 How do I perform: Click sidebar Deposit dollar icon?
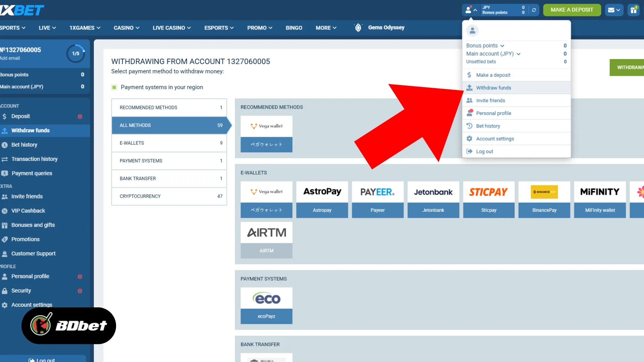pyautogui.click(x=4, y=116)
